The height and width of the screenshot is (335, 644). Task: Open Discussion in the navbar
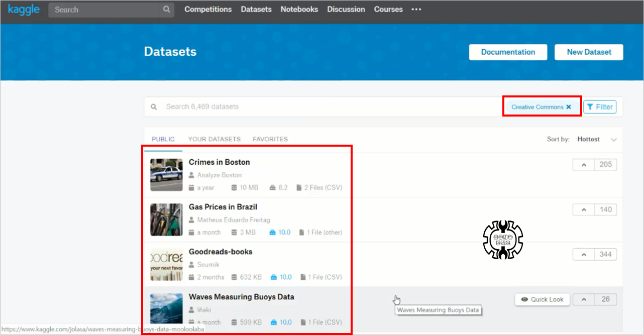click(x=346, y=10)
